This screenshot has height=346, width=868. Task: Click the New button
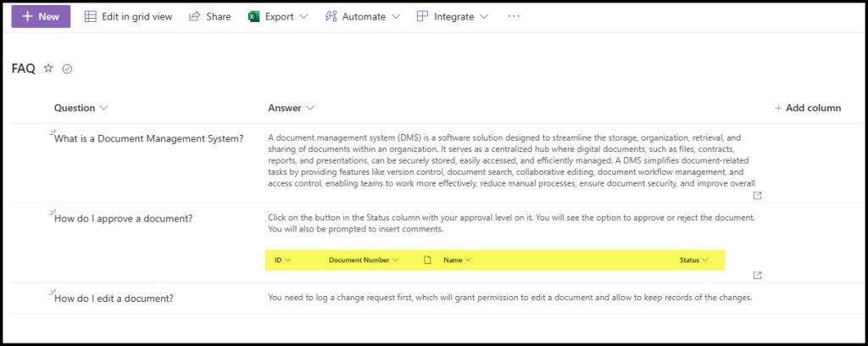(x=41, y=16)
